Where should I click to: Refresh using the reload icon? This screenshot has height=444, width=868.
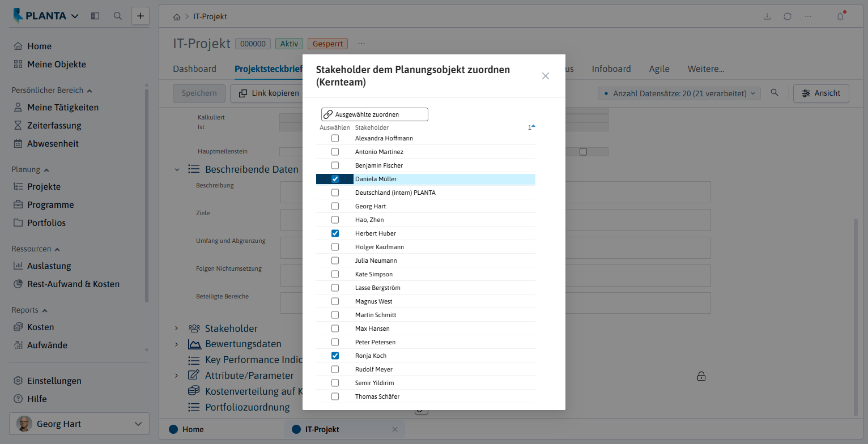point(788,16)
